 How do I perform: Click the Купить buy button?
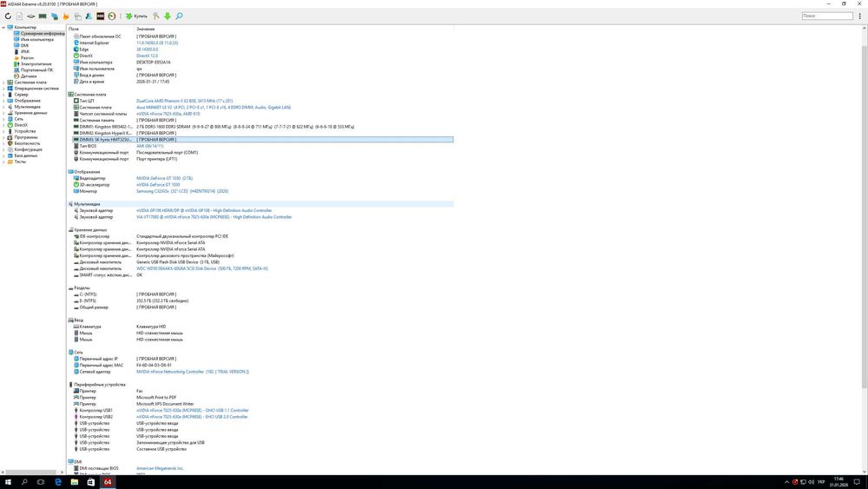point(136,16)
